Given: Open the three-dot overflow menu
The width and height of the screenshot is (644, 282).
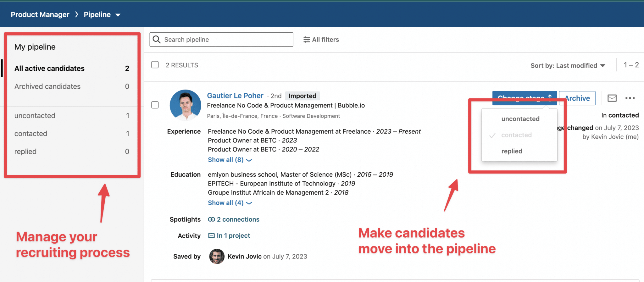Looking at the screenshot, I should tap(630, 98).
